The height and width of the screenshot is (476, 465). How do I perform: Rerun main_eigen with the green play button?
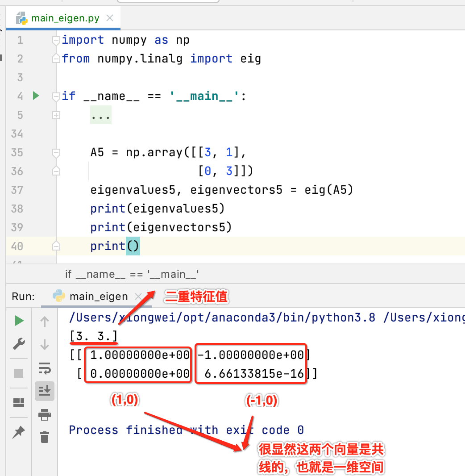[19, 321]
